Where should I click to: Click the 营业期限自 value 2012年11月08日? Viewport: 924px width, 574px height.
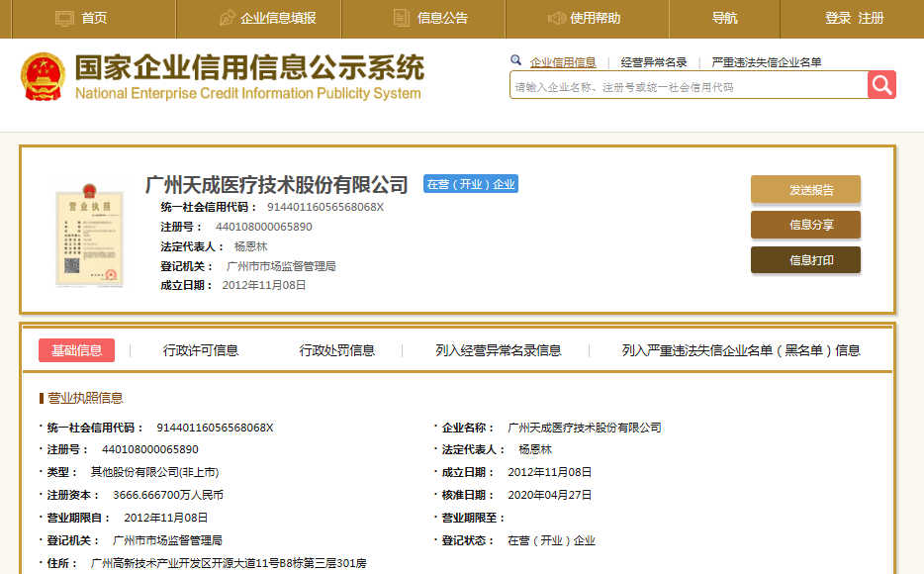pyautogui.click(x=165, y=518)
